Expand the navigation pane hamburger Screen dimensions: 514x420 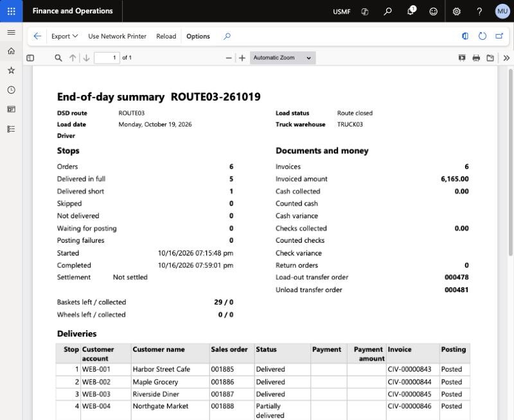(x=11, y=32)
